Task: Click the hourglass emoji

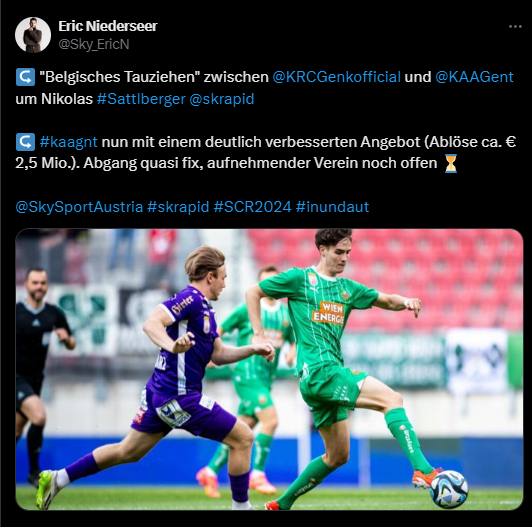Action: pyautogui.click(x=451, y=163)
